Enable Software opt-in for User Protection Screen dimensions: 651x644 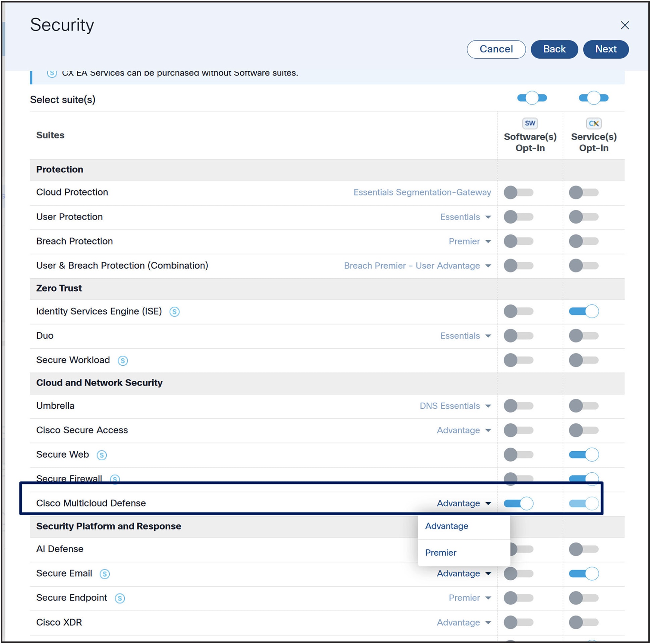(x=518, y=217)
